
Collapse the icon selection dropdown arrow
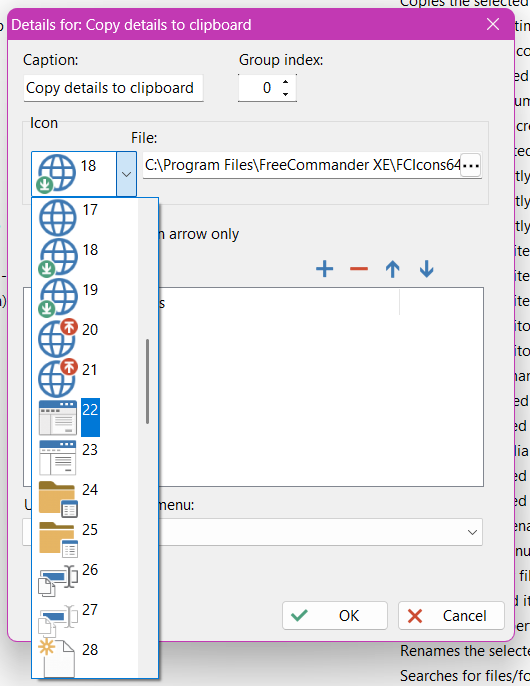(126, 174)
